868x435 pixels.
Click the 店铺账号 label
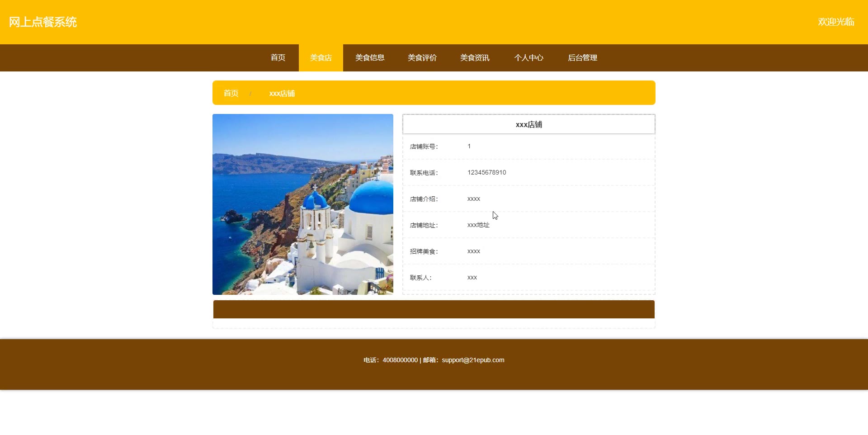click(x=424, y=147)
